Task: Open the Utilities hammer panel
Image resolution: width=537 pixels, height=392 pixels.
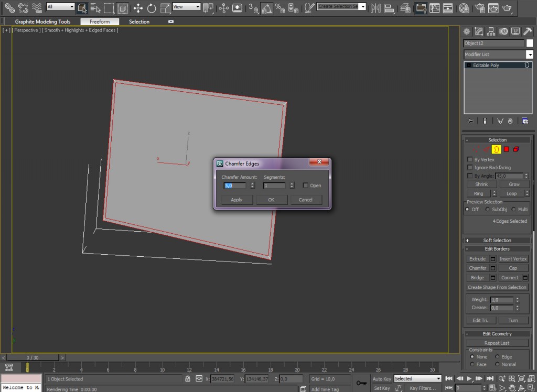Action: [528, 31]
